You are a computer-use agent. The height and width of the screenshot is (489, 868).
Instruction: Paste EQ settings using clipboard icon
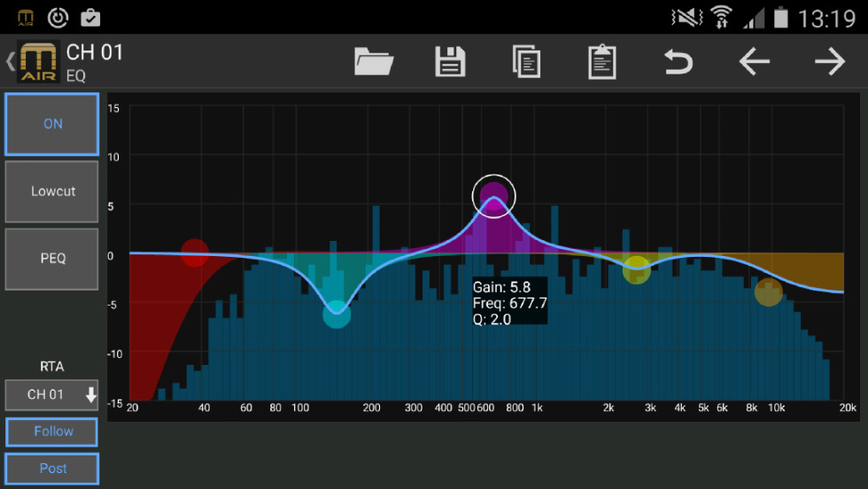[x=602, y=62]
